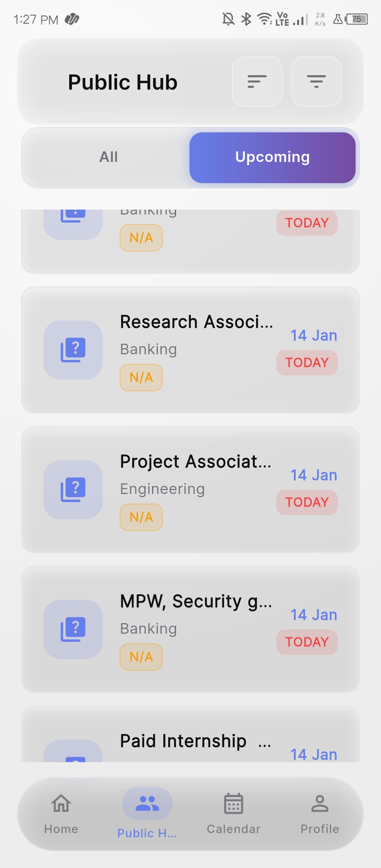Viewport: 381px width, 868px height.
Task: Tap the N/A tag on Research Associate
Action: point(141,378)
